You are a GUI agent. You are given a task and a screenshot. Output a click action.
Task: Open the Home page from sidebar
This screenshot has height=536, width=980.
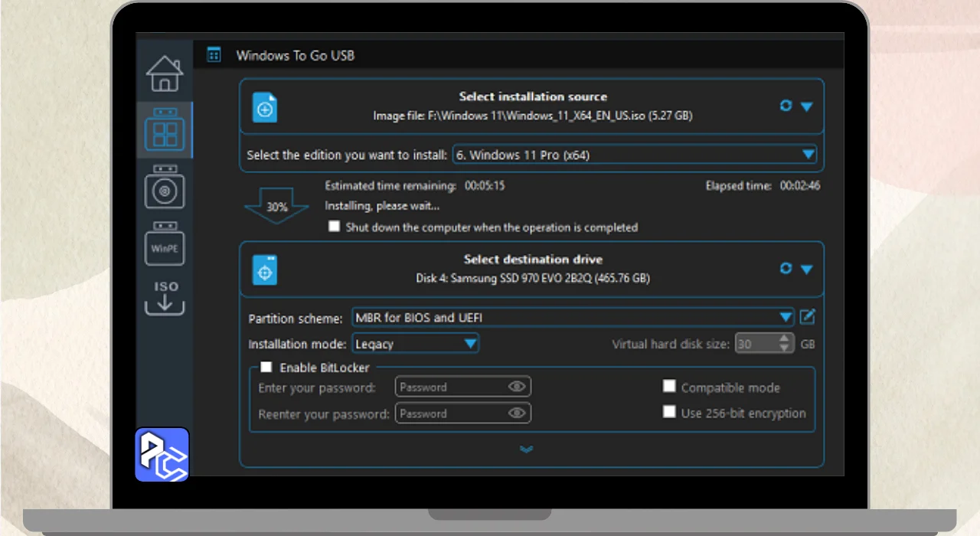tap(165, 74)
